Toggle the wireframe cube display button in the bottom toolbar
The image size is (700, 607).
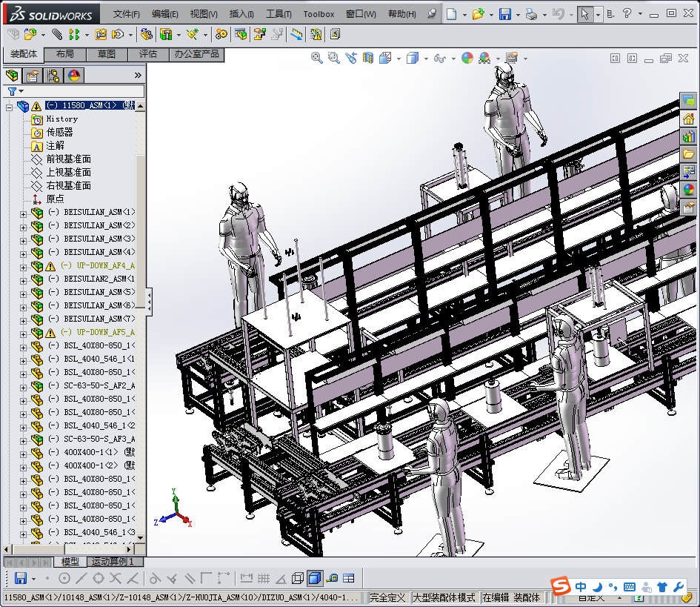coord(298,578)
